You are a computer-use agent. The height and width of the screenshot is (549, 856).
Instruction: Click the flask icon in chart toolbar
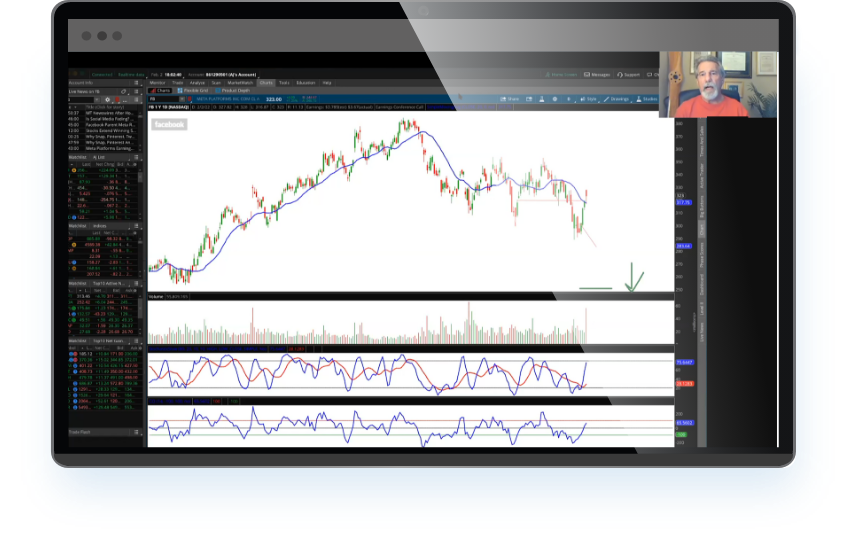542,99
